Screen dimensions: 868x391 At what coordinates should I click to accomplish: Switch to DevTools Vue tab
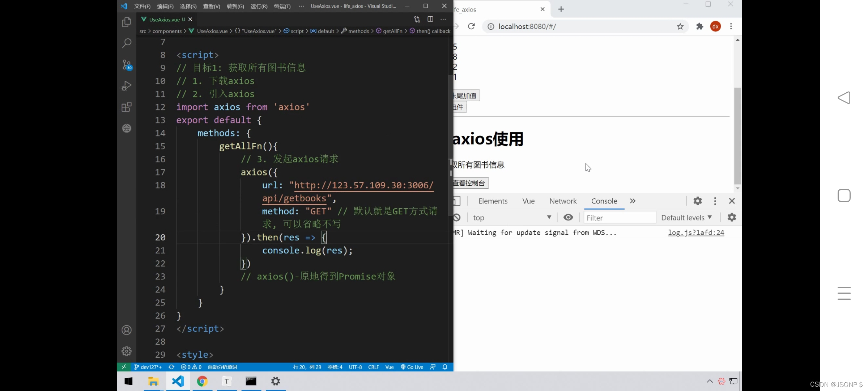(x=528, y=201)
